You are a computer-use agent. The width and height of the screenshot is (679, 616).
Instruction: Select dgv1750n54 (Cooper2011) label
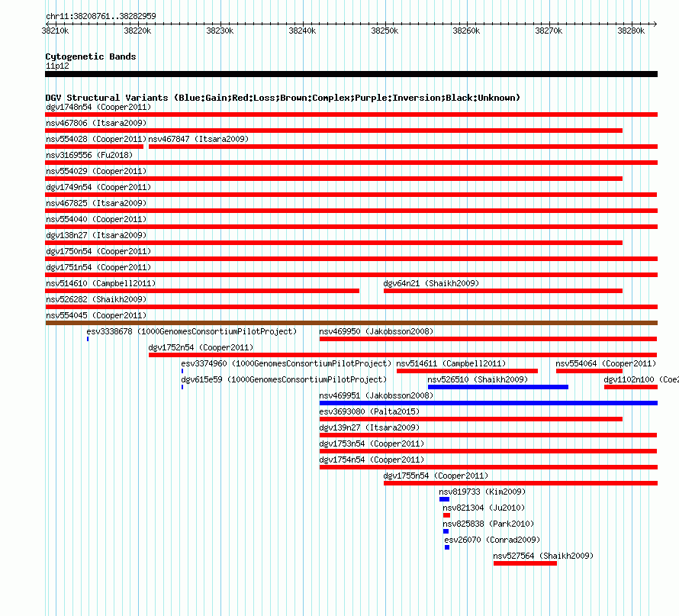(98, 251)
